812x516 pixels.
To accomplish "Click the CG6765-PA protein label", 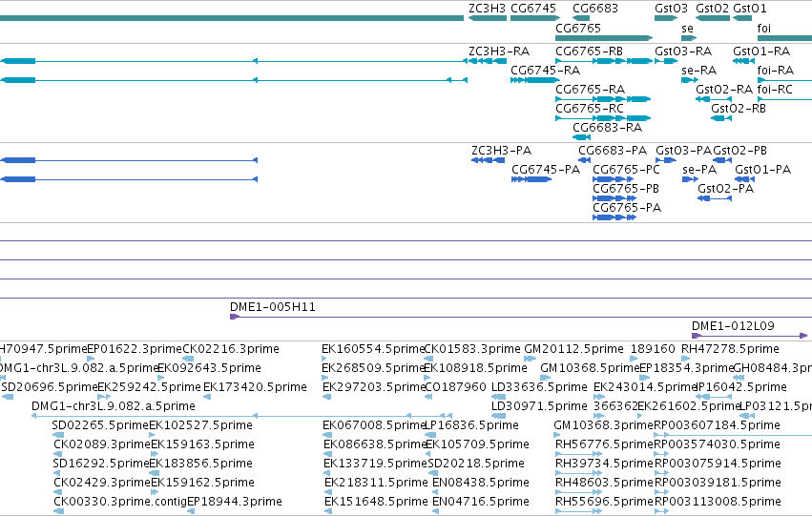I will pos(627,208).
